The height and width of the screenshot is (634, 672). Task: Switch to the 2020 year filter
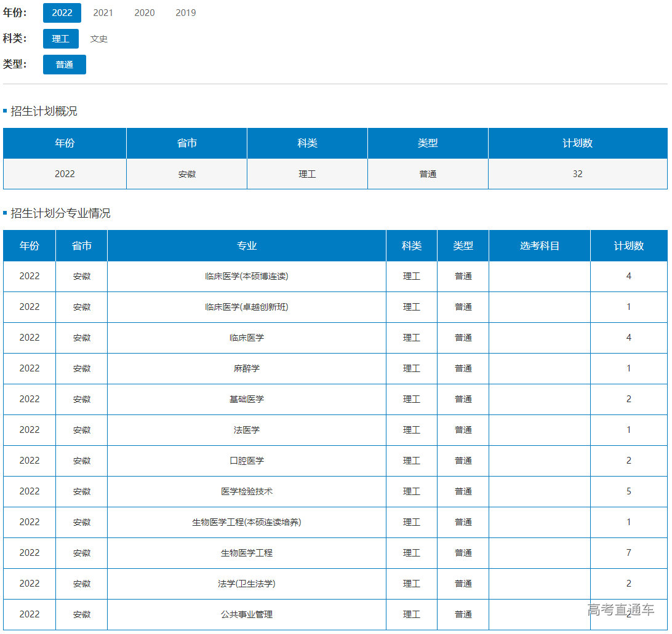[145, 13]
